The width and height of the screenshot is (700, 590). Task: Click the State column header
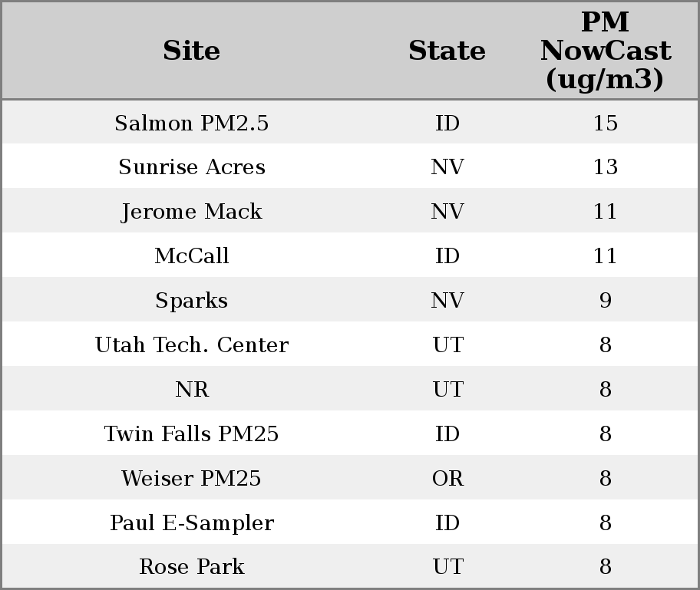click(x=447, y=51)
